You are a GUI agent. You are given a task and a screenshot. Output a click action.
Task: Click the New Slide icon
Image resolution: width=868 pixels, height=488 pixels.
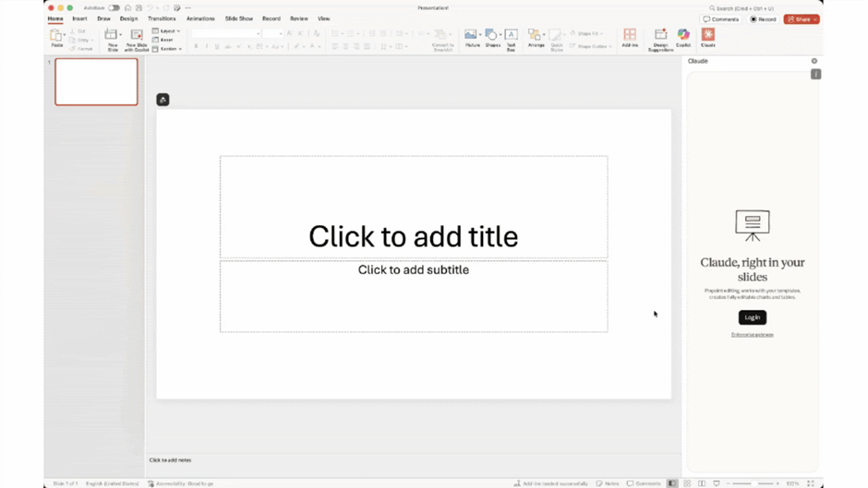pyautogui.click(x=112, y=36)
